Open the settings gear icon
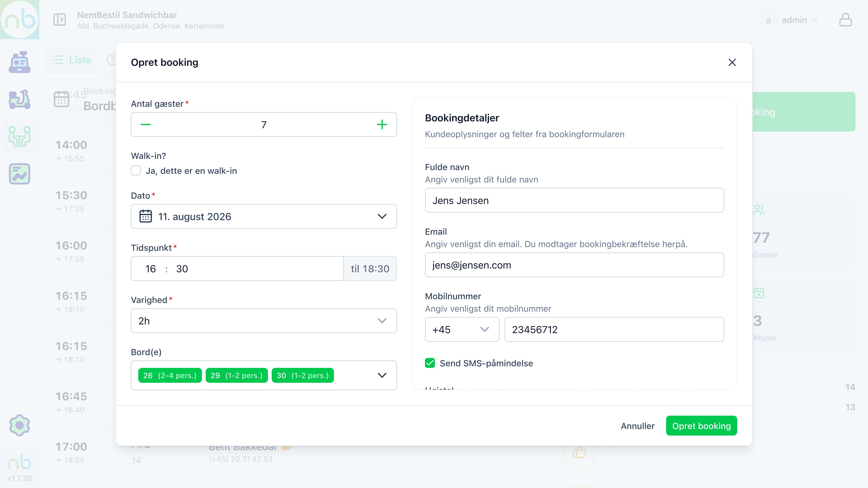Screen dimensions: 868x488 [x=20, y=425]
